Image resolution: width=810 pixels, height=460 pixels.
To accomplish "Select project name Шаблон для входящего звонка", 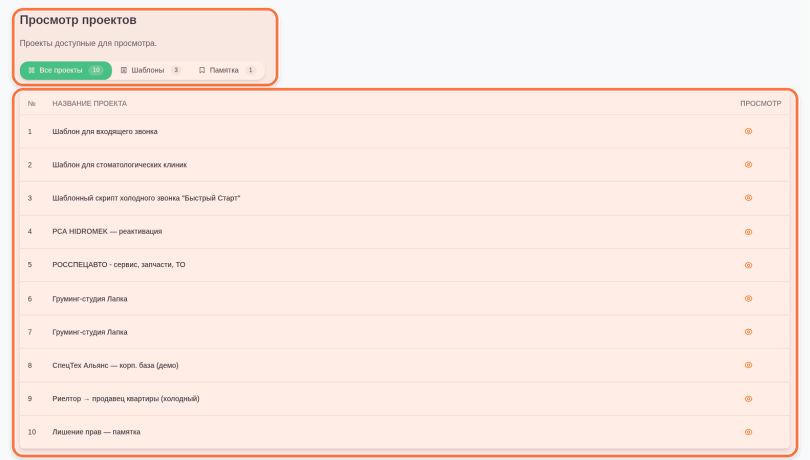I will click(105, 131).
